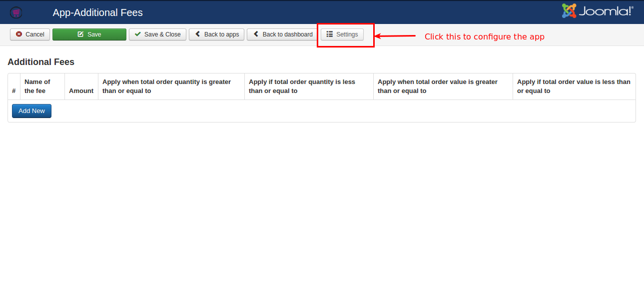Click the App-Additional Fees page title
Viewport: 644px width, 297px height.
tap(97, 12)
